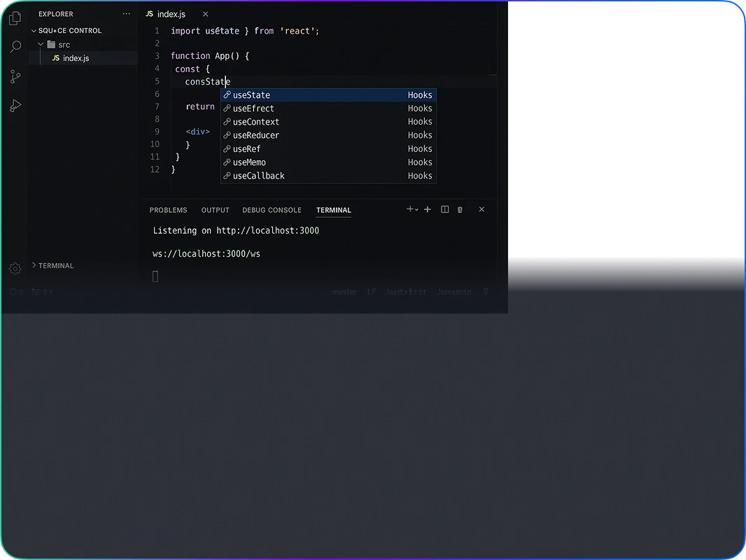Open the Source Control icon
746x560 pixels.
(15, 76)
